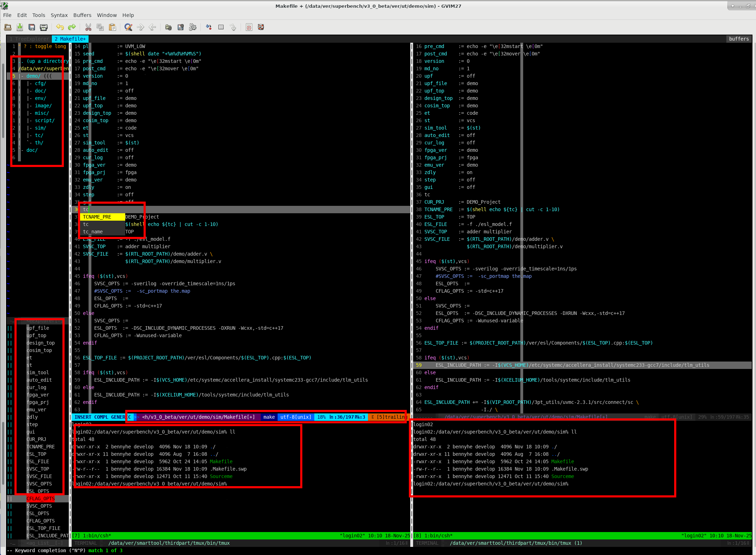Click the Paste clipboard icon
Screen dimensions: 756x555
tap(112, 27)
